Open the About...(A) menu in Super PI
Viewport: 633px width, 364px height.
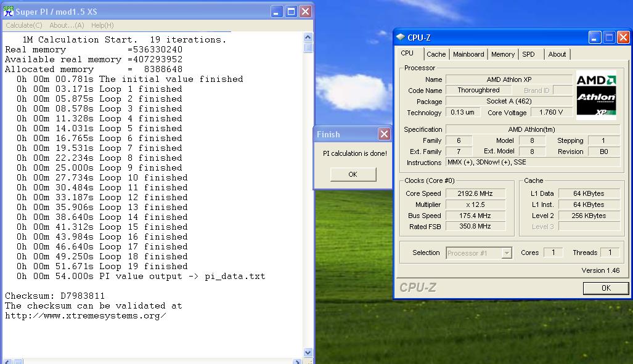click(x=67, y=25)
